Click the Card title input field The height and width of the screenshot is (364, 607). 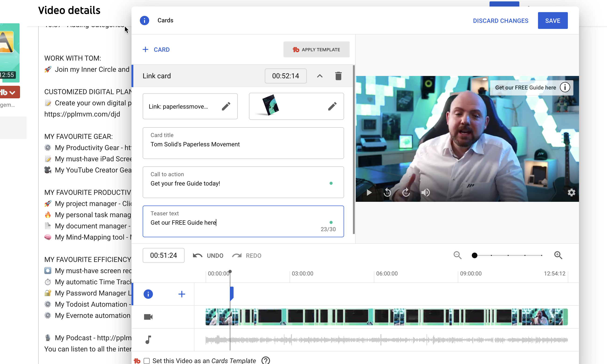(243, 144)
